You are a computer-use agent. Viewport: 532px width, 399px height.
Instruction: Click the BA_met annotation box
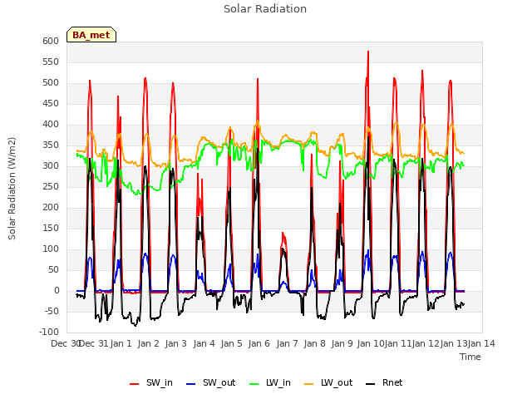[x=91, y=35]
